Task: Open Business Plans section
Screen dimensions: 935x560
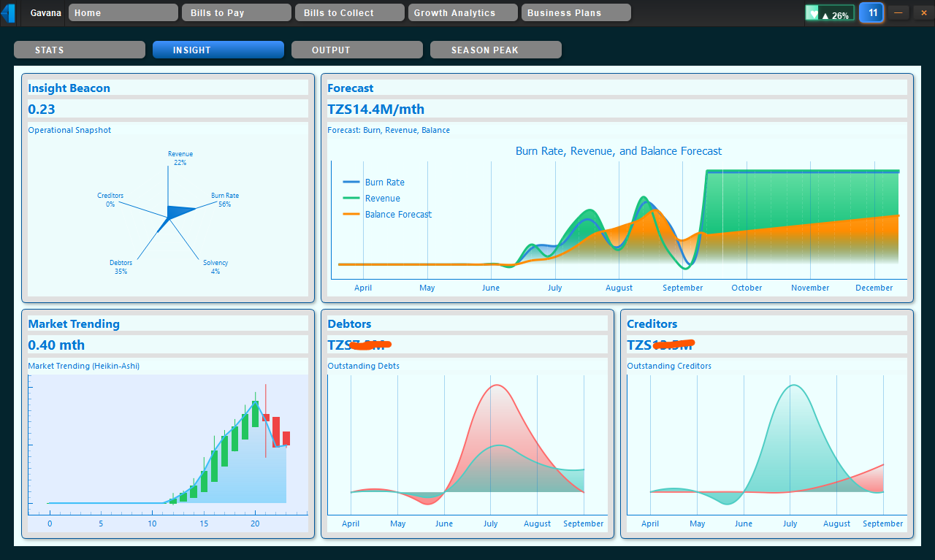Action: [576, 12]
